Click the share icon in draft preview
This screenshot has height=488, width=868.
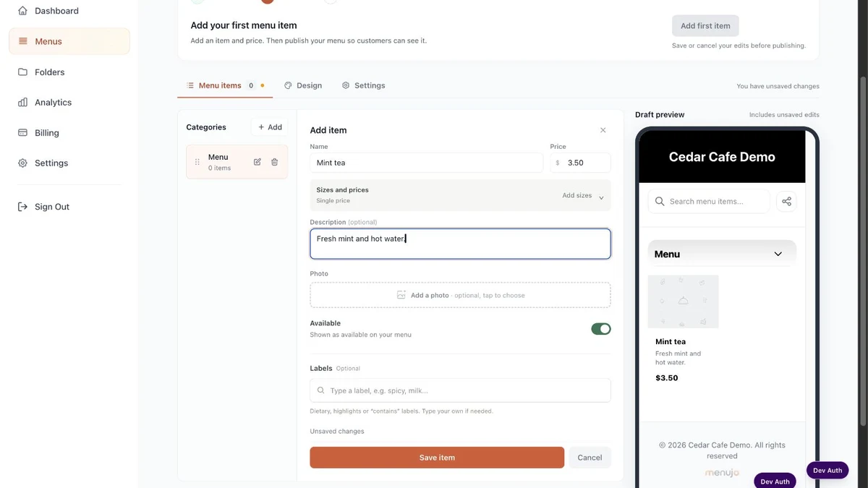coord(786,202)
